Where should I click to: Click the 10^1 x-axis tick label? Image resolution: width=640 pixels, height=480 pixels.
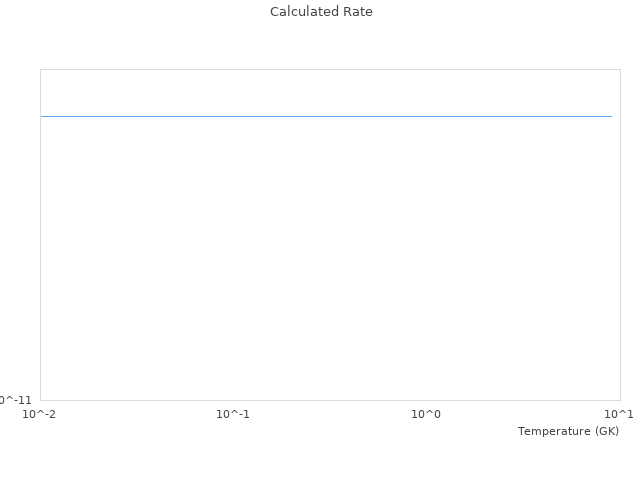pos(619,414)
